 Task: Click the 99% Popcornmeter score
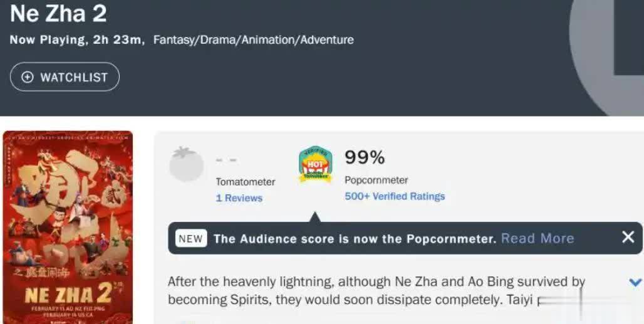click(365, 157)
